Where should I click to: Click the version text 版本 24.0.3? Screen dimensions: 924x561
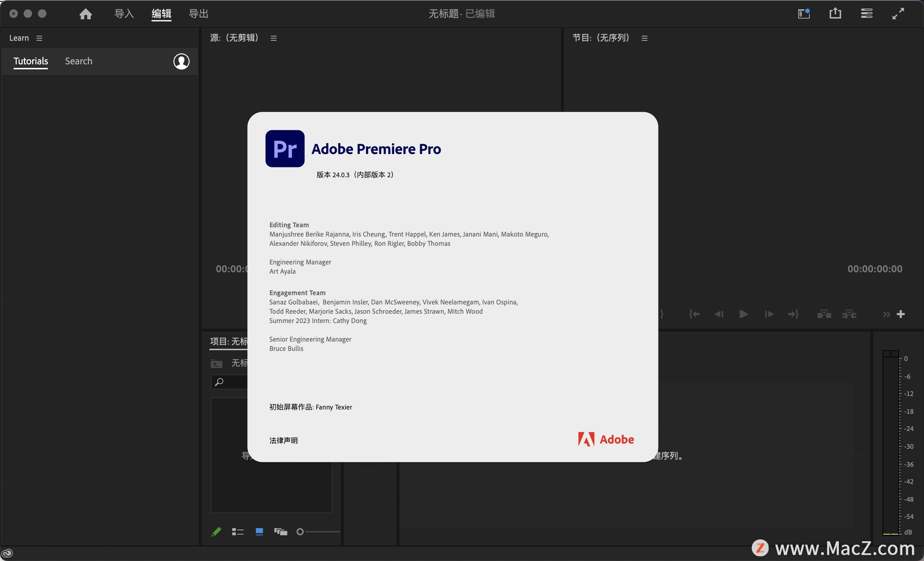pyautogui.click(x=355, y=175)
